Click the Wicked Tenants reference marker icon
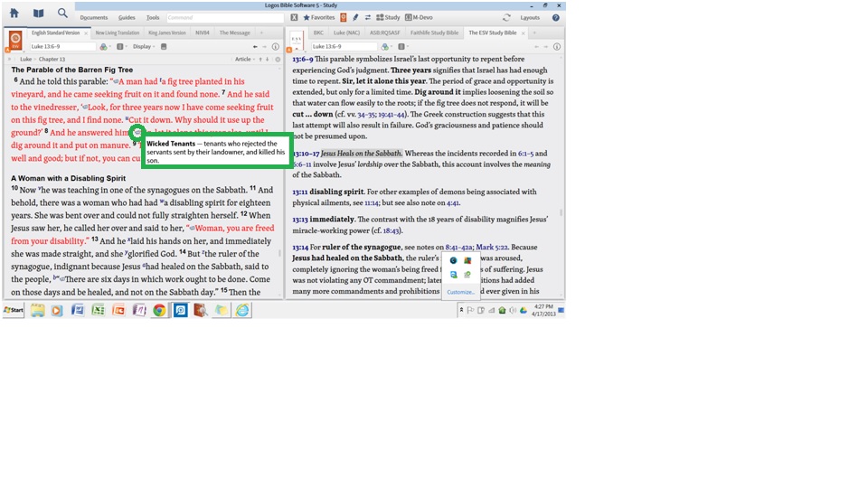 point(137,132)
